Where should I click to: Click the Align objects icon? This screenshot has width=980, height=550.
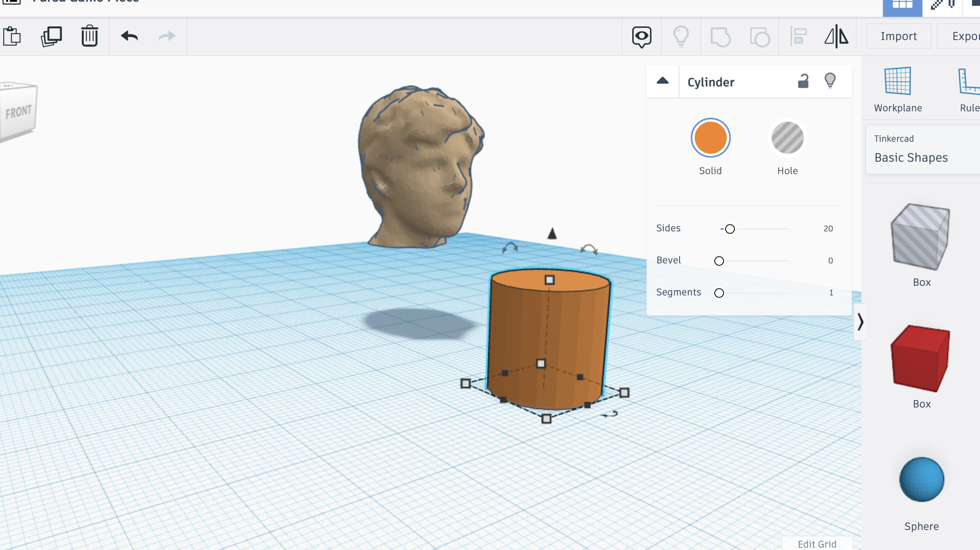(798, 36)
